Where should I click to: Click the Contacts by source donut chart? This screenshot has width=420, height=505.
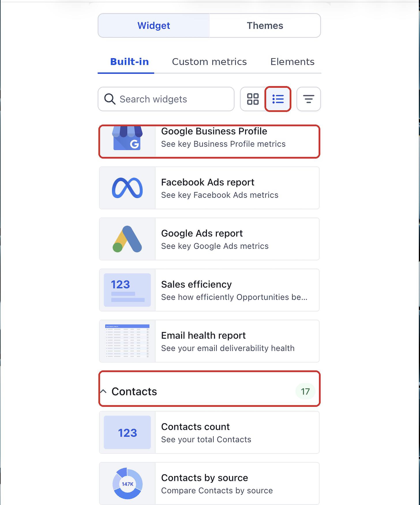(127, 484)
